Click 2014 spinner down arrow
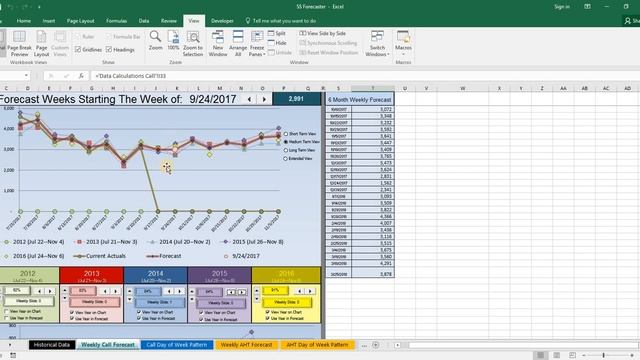The height and width of the screenshot is (360, 640). tap(130, 299)
